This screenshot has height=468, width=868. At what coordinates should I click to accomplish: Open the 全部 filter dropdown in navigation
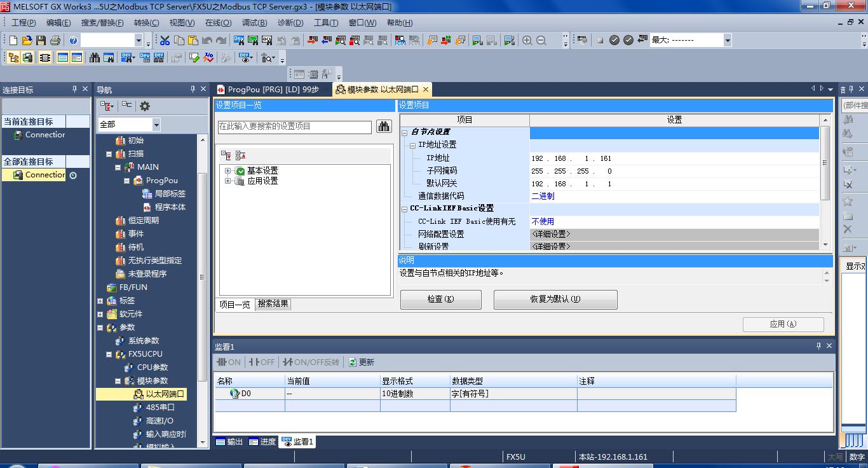click(x=156, y=125)
